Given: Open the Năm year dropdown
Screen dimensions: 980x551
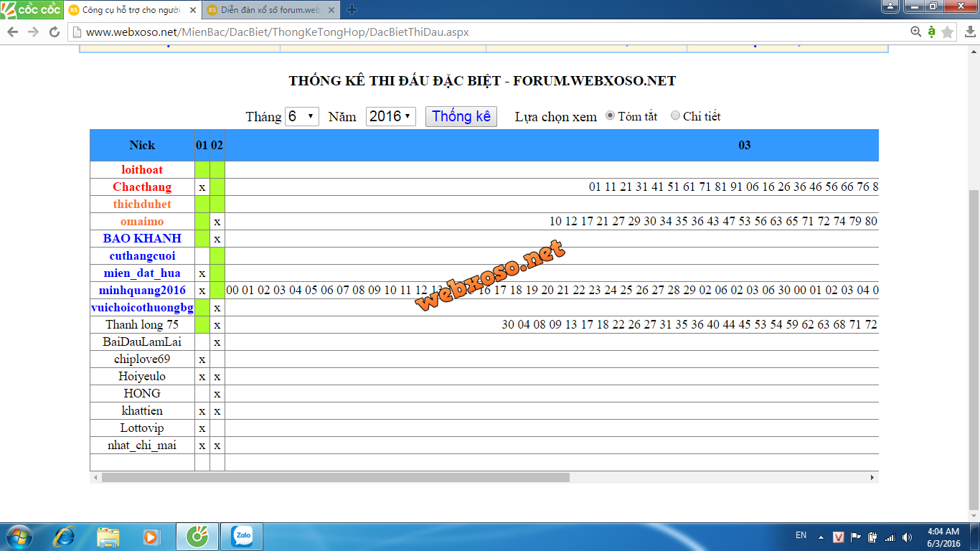Looking at the screenshot, I should (x=390, y=116).
